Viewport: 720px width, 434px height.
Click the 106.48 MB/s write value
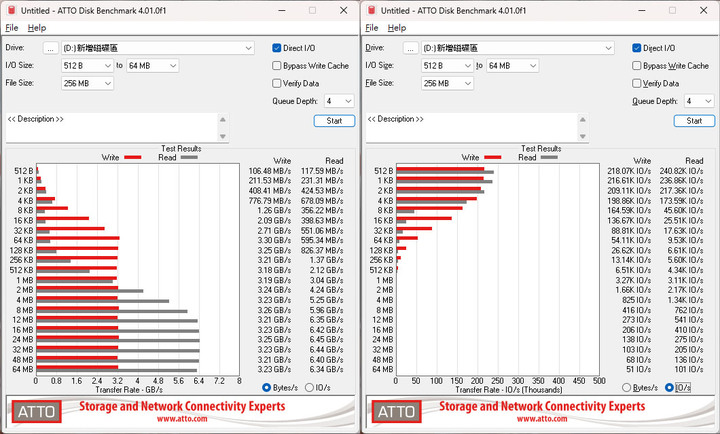point(270,171)
